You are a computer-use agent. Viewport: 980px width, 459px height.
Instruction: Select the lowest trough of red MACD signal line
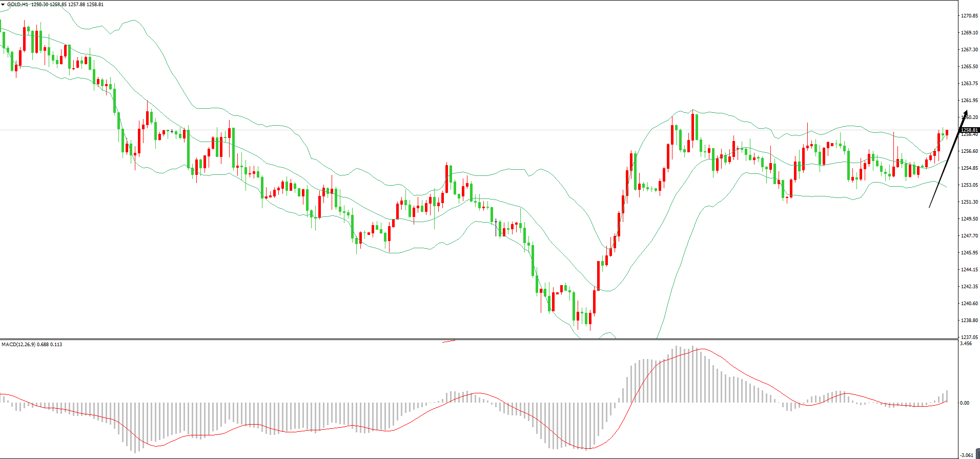click(587, 449)
